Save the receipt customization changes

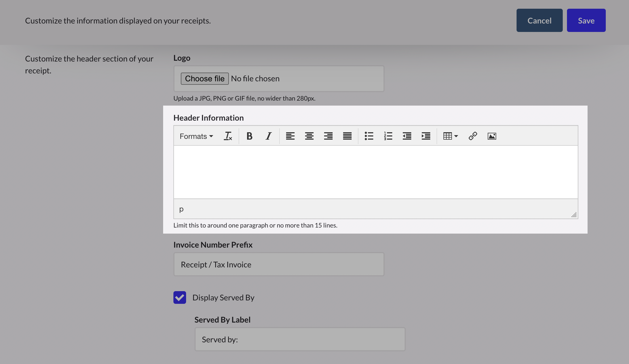click(x=586, y=20)
